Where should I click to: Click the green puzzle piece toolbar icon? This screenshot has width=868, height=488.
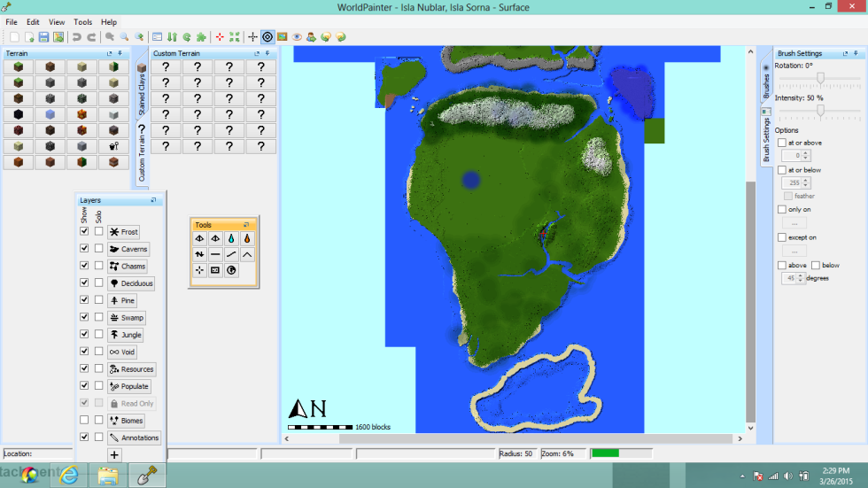pyautogui.click(x=202, y=37)
